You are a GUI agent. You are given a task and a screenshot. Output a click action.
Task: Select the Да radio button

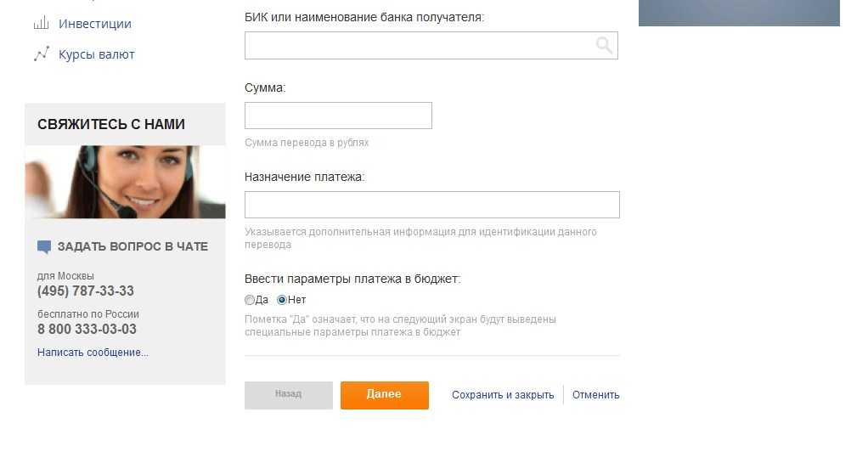pos(250,300)
